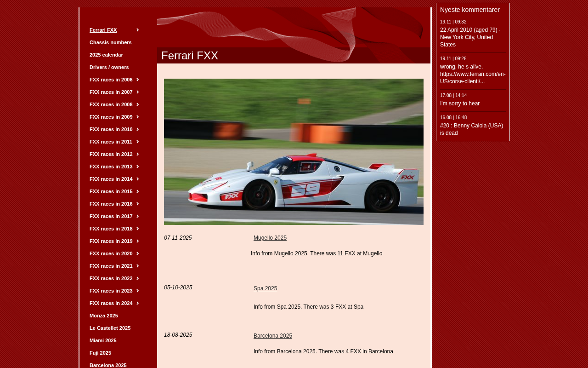Select the 18-08-2025 date text

[178, 335]
